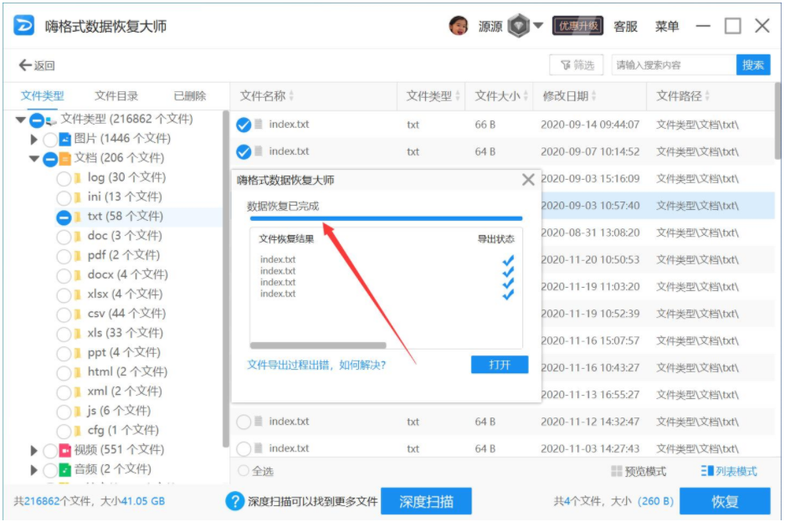Sort by 文件名称 column arrows
This screenshot has width=785, height=532.
291,95
